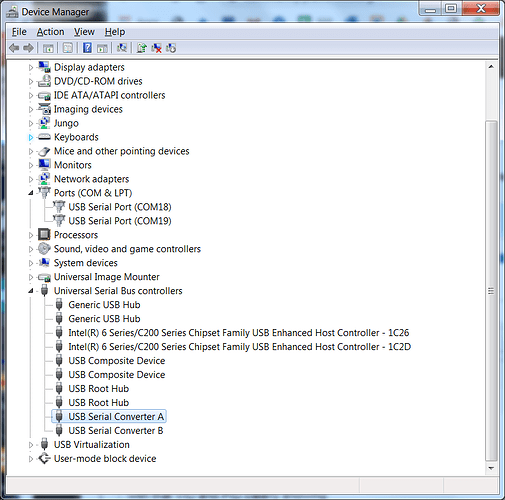Select USB Serial Port (COM18)

[x=120, y=207]
